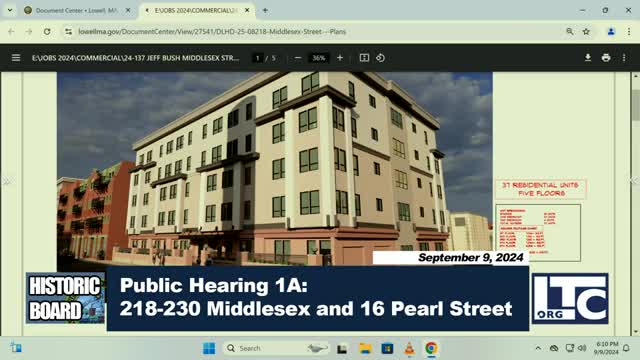Print the PDF document

(x=606, y=58)
